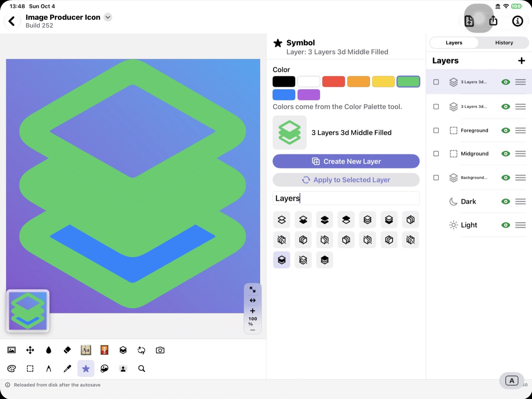The image size is (532, 399).
Task: Open the Layers stack tool in toolbar
Action: pyautogui.click(x=123, y=350)
